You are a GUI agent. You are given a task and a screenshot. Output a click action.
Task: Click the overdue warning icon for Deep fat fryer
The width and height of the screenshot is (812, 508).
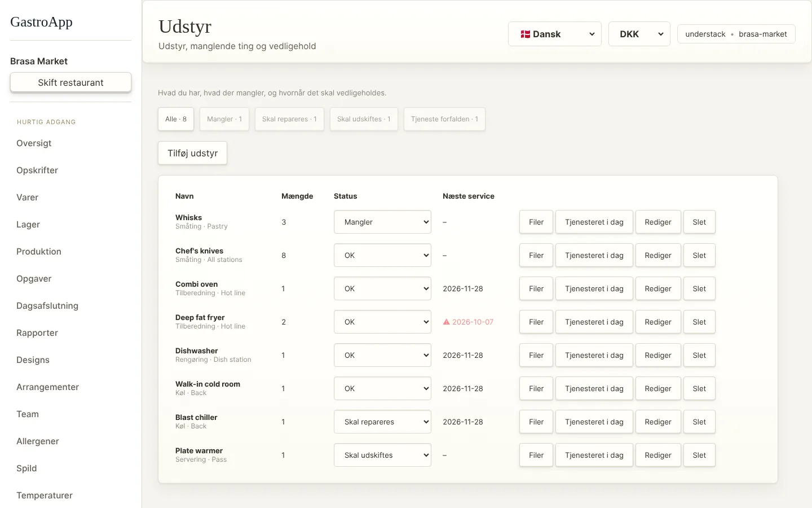point(447,322)
